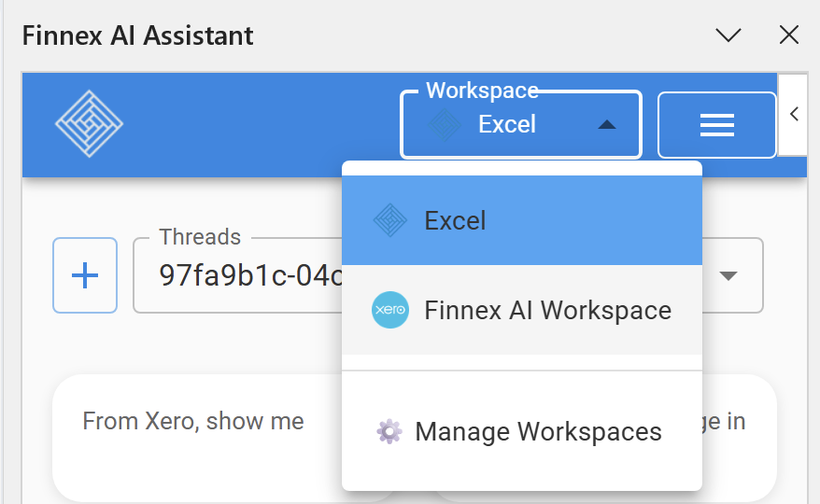
Task: Click the gear icon beside Manage Workspaces
Action: point(389,432)
